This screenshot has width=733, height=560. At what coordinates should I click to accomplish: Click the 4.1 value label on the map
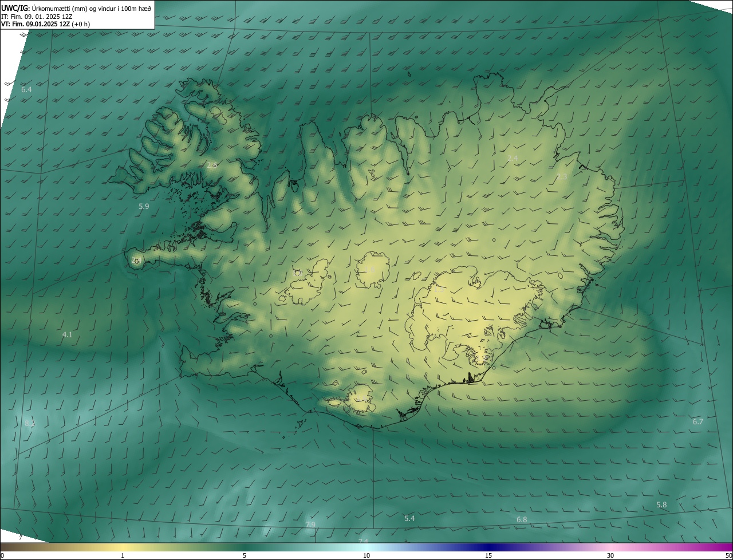(x=68, y=334)
